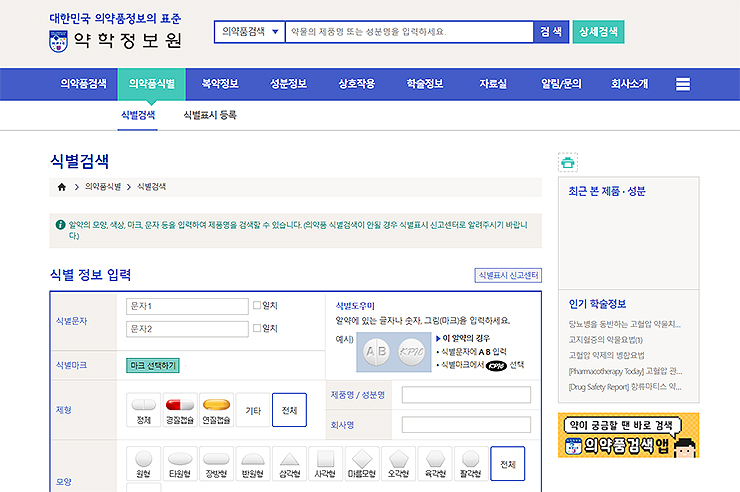Open the hamburger menu icon
This screenshot has height=492, width=740.
click(682, 84)
